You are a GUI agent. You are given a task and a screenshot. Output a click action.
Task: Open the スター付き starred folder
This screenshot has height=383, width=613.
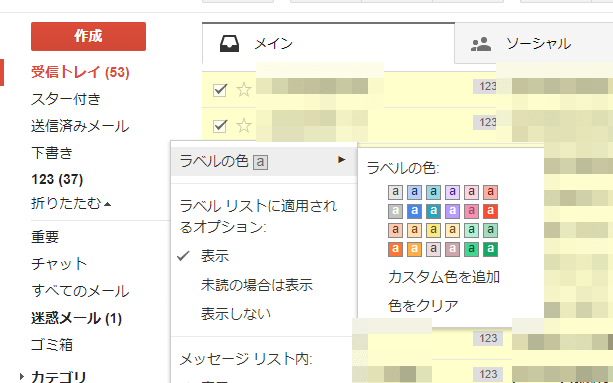click(x=66, y=99)
